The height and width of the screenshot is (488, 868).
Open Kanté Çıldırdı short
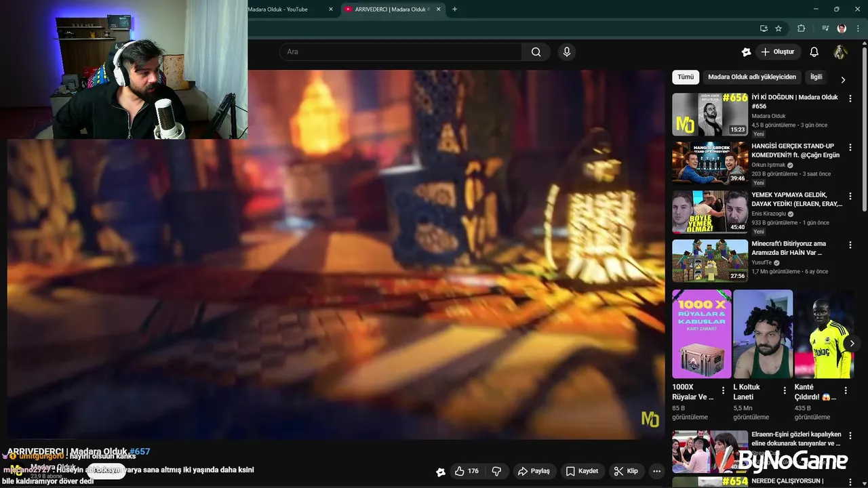tap(824, 334)
